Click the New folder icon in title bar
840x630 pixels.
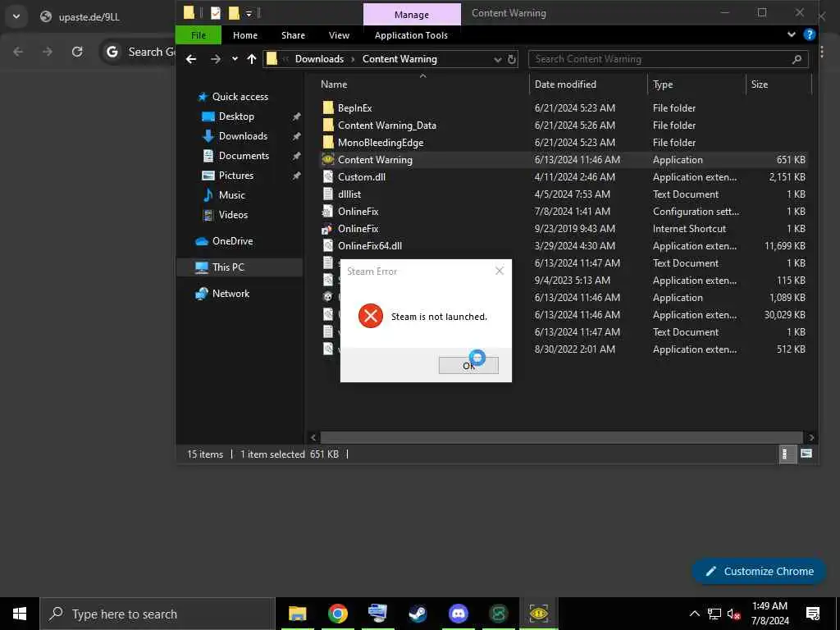[x=234, y=13]
